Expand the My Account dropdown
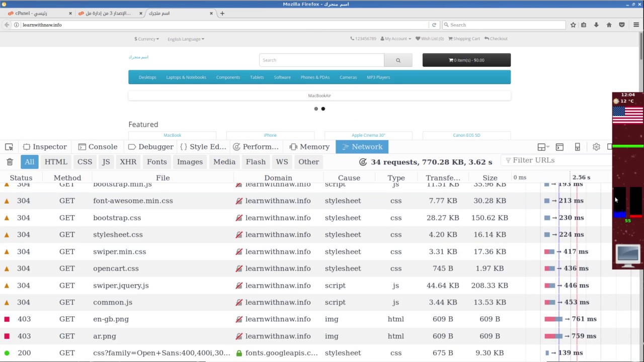The height and width of the screenshot is (362, 644). point(395,39)
